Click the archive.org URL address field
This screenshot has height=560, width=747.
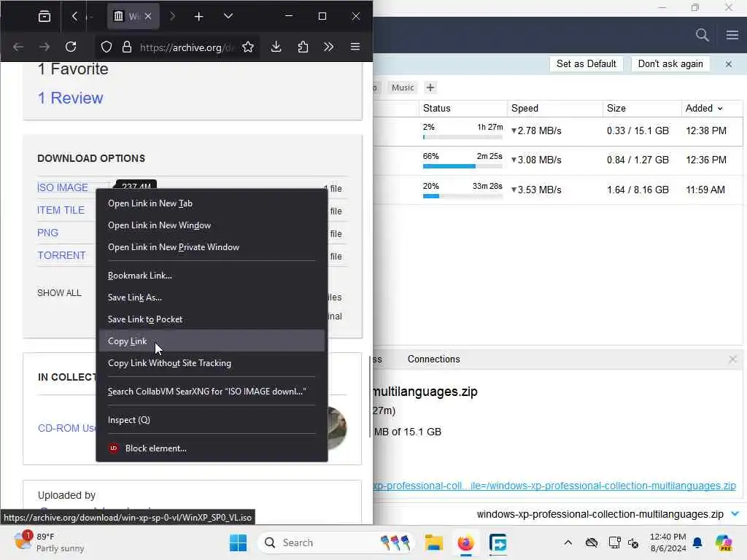pyautogui.click(x=187, y=47)
